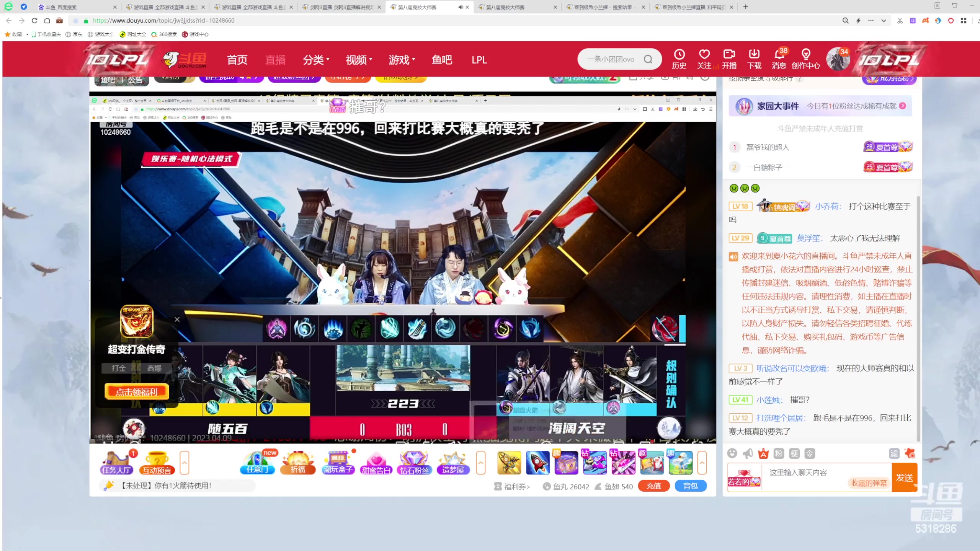
Task: Open the 潮玩盒子 icon
Action: (x=338, y=462)
